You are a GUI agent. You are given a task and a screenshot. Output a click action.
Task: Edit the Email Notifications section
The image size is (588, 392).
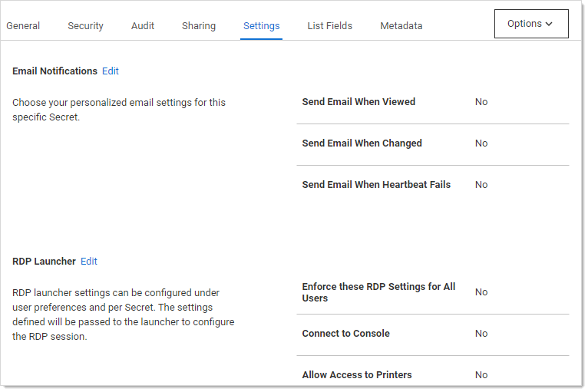pos(111,71)
